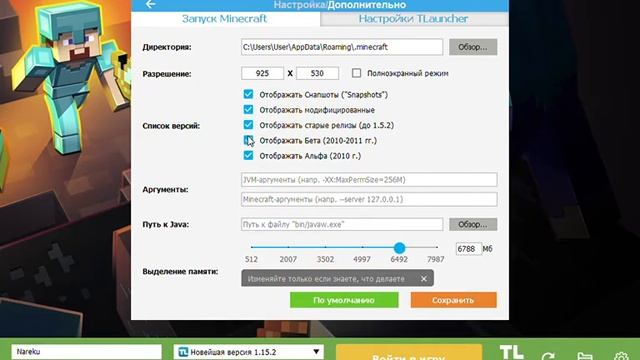Click the memory allocation slider handle
The width and height of the screenshot is (640, 360).
[400, 248]
